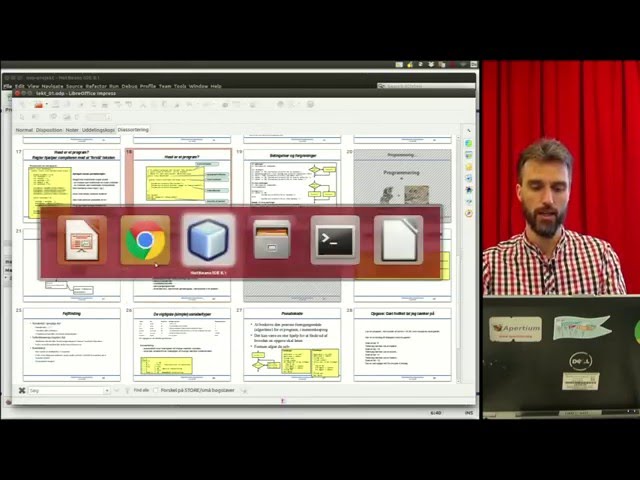This screenshot has width=640, height=480.
Task: Switch to the Normal view tab
Action: coord(24,130)
